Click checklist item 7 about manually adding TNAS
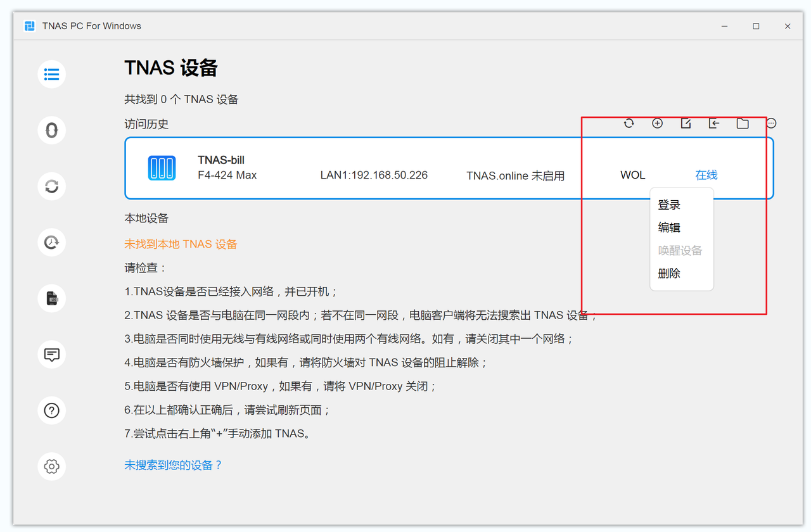 pos(219,434)
